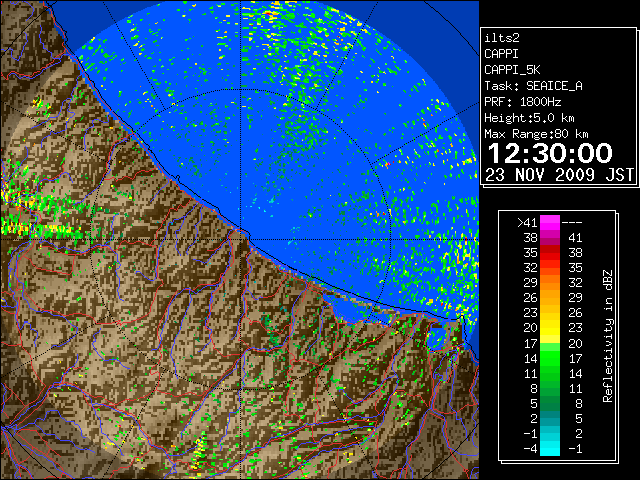Click the 12:30:00 timestamp
Viewport: 640px width, 480px height.
click(550, 153)
